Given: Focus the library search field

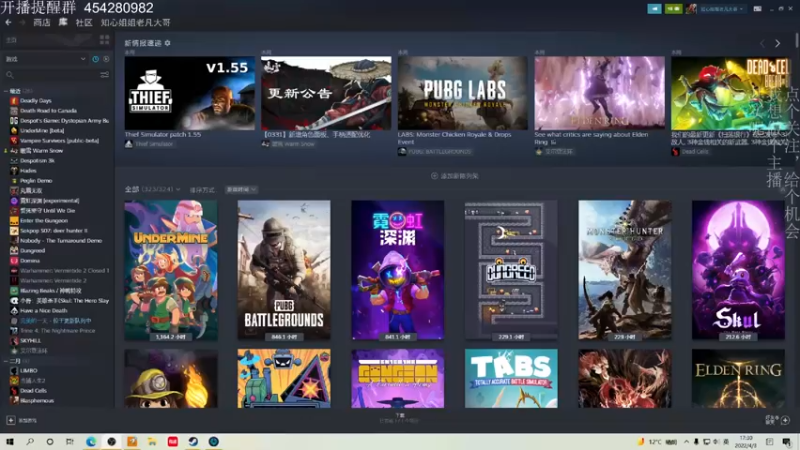Looking at the screenshot, I should coord(51,75).
